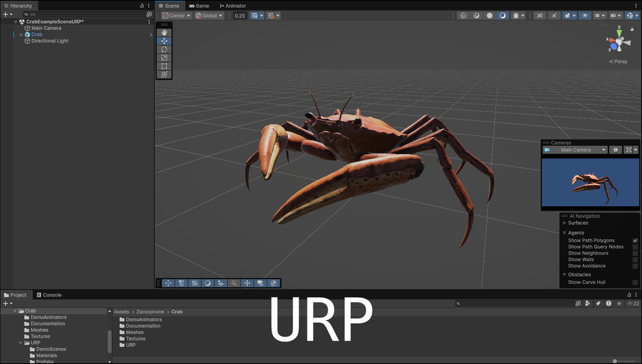
Task: Click the first icon in bottom overlay toolbar
Action: [x=169, y=283]
